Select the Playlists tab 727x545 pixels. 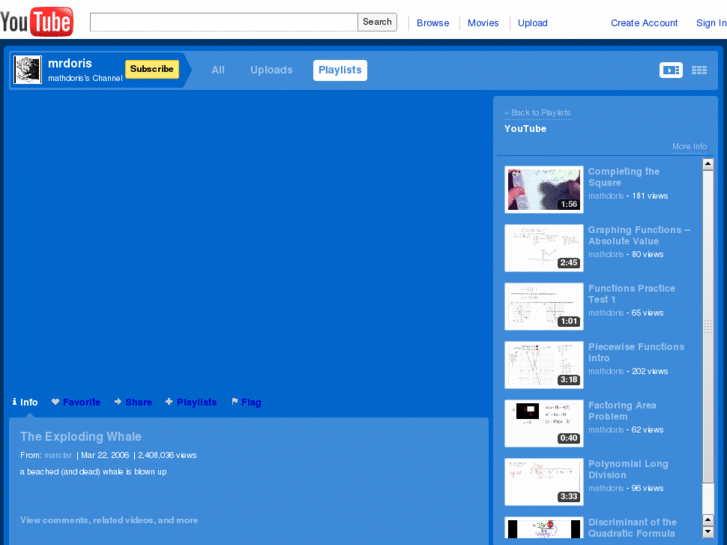tap(340, 70)
